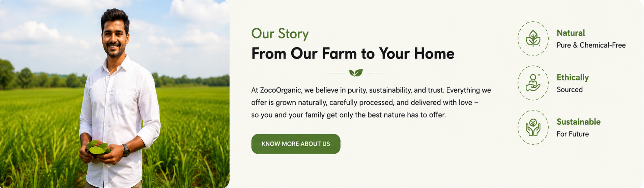Click the 'Pure & Chemical-Free' subtitle

click(591, 45)
